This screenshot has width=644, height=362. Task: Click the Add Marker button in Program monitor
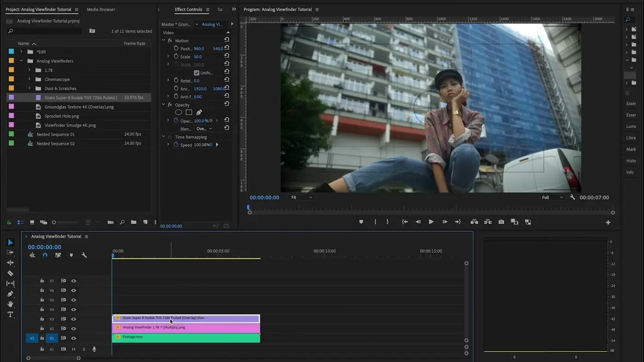click(x=361, y=222)
